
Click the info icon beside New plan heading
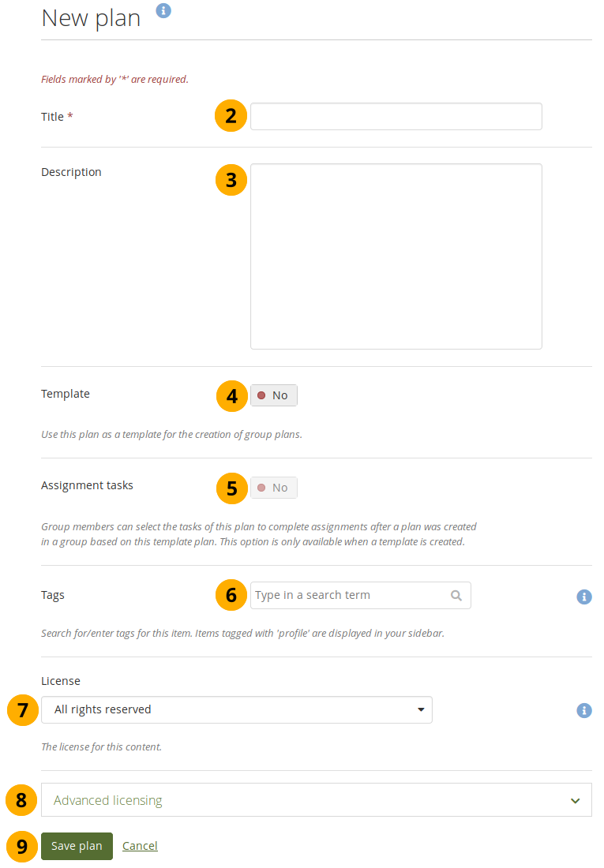[163, 10]
